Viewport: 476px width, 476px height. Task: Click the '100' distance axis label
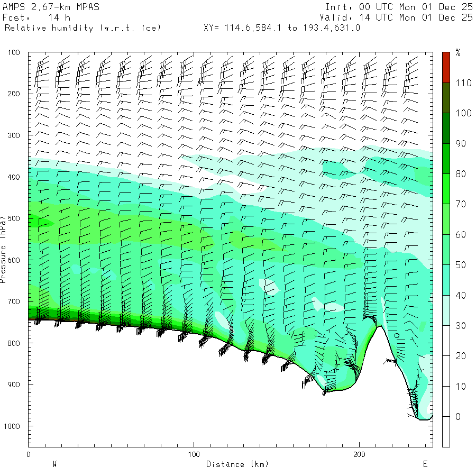click(194, 454)
